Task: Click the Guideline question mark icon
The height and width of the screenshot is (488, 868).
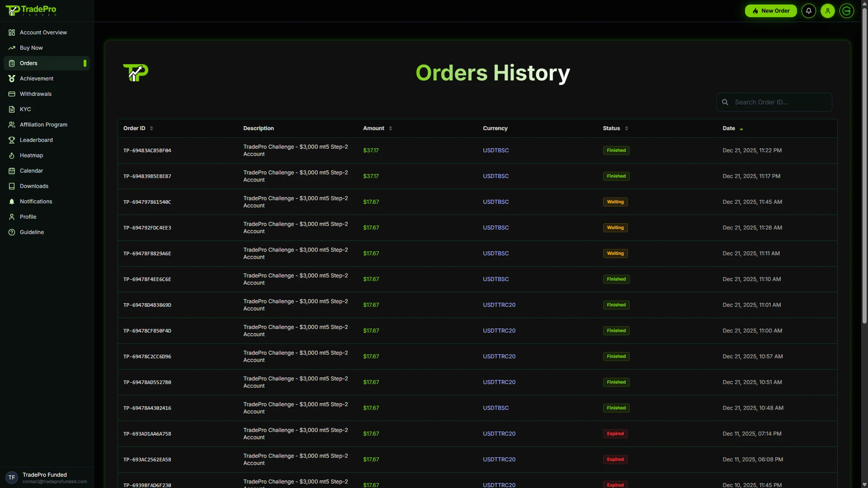Action: coord(12,232)
